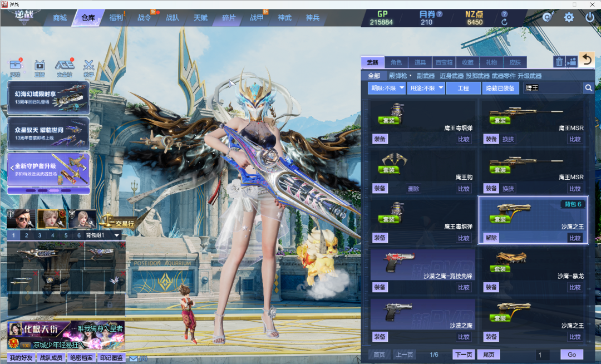Open the 绝密档案 button
Screen dimensions: 601x364
81,357
